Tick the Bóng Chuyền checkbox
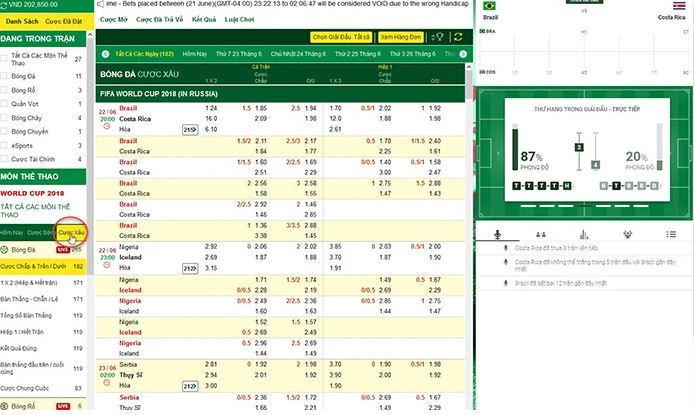The height and width of the screenshot is (415, 694). 4,131
